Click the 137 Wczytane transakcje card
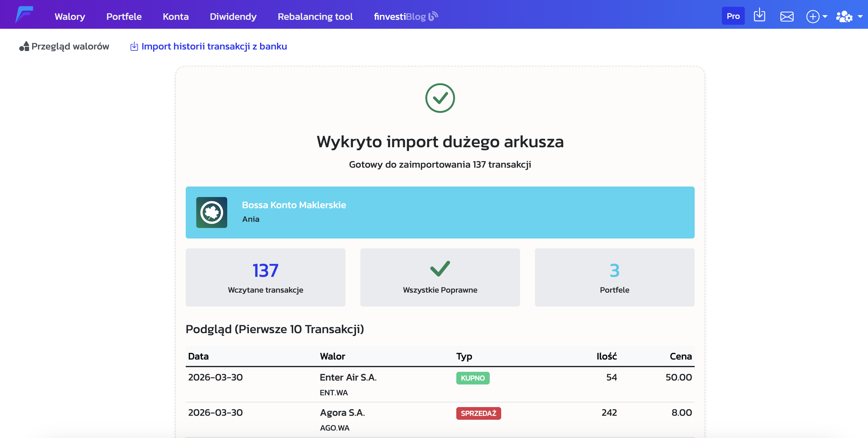 click(265, 277)
